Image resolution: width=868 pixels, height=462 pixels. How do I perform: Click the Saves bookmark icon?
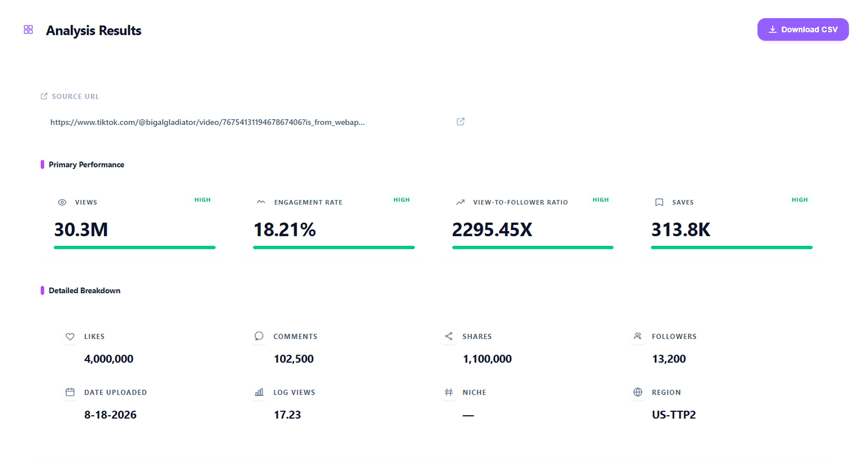pos(659,202)
